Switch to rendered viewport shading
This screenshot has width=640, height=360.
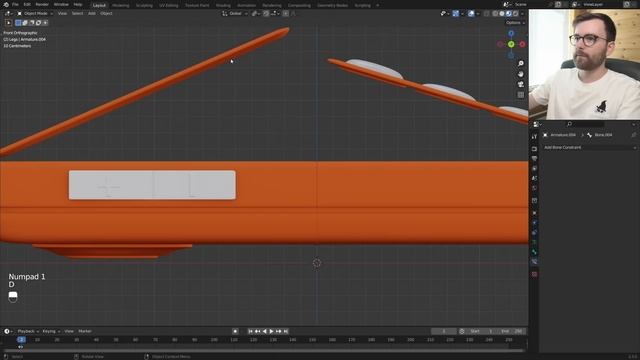[x=516, y=13]
